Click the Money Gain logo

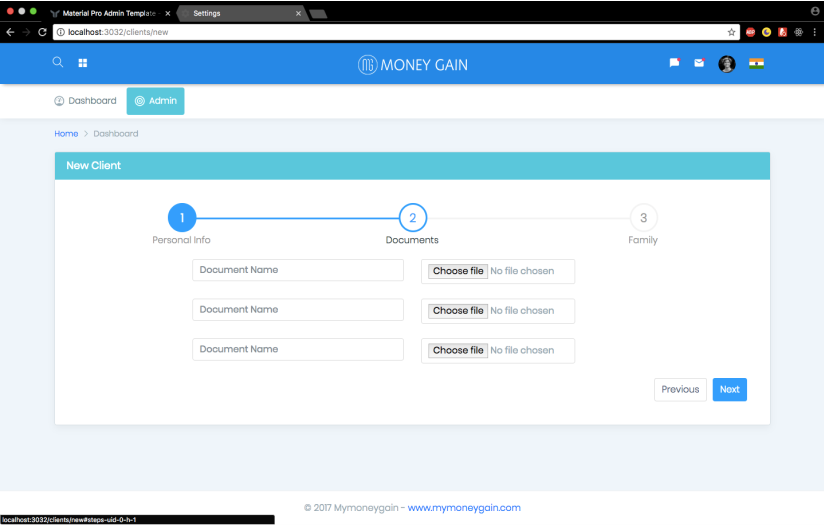pyautogui.click(x=412, y=65)
